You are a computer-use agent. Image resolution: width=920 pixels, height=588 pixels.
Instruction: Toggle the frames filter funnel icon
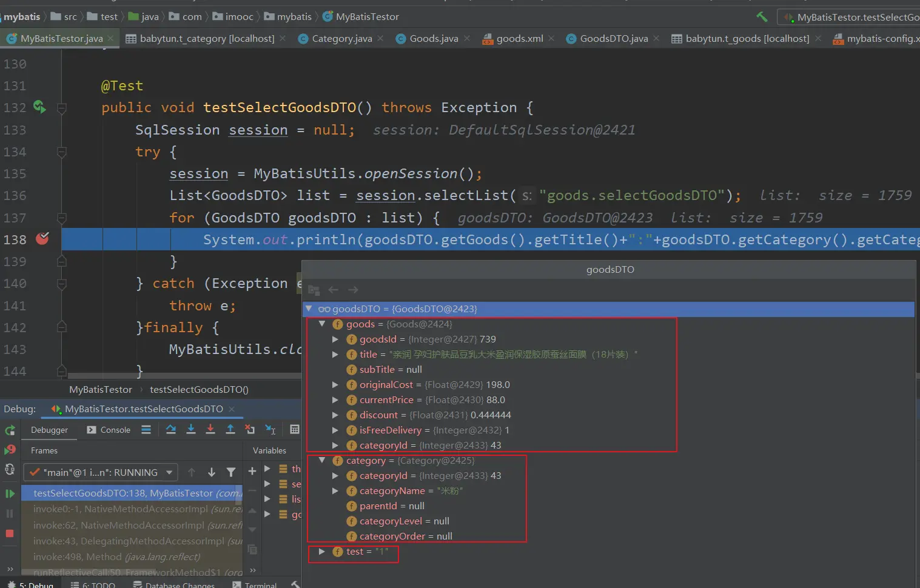point(231,472)
